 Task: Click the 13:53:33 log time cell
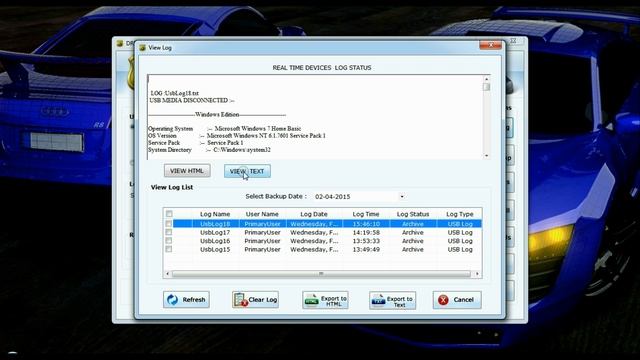[x=366, y=241]
